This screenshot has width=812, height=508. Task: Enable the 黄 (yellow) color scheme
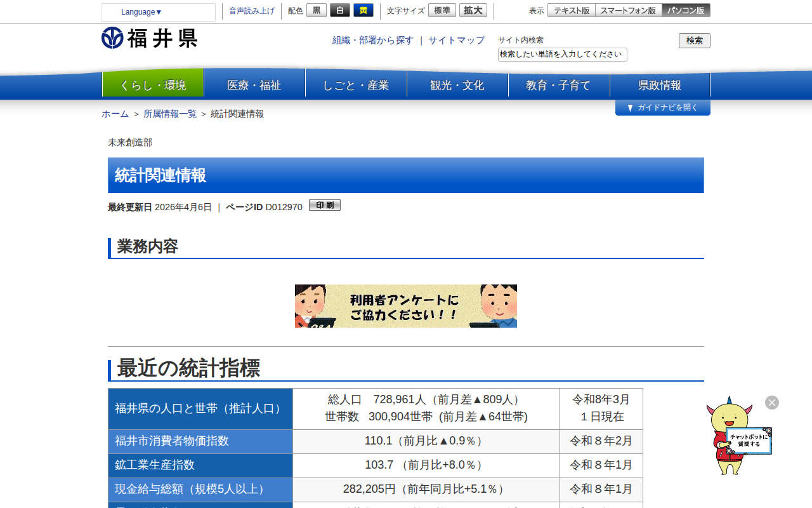click(x=363, y=10)
